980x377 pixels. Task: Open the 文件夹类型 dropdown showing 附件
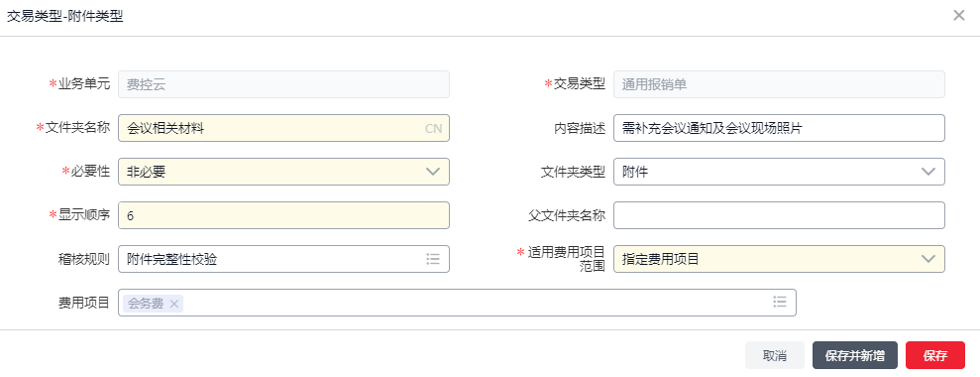coord(779,172)
